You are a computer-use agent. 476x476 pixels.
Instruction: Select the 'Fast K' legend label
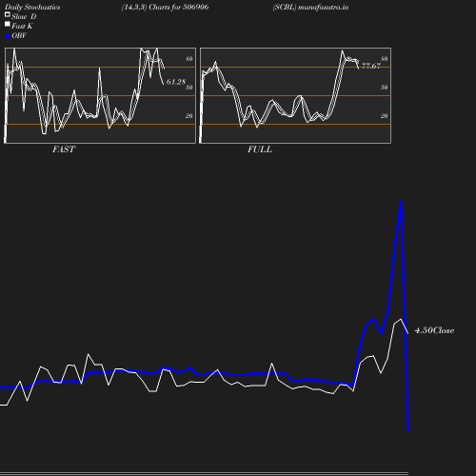(22, 26)
